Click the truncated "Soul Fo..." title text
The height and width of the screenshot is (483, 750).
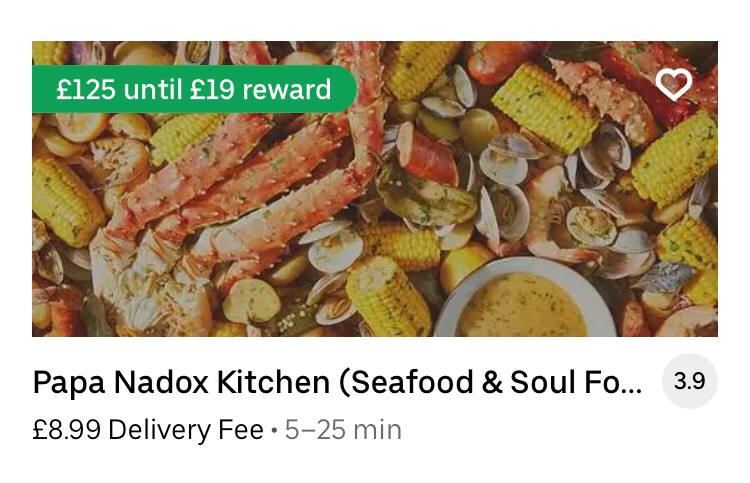[576, 382]
